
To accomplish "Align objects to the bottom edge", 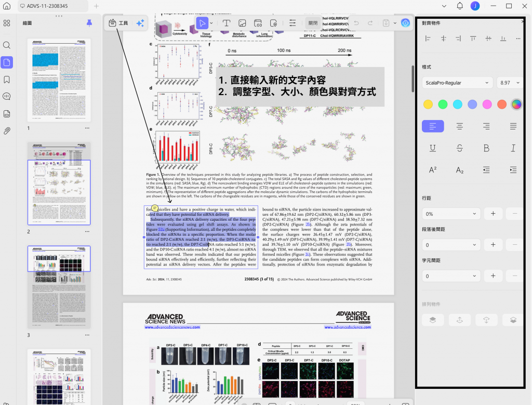I will coord(503,38).
